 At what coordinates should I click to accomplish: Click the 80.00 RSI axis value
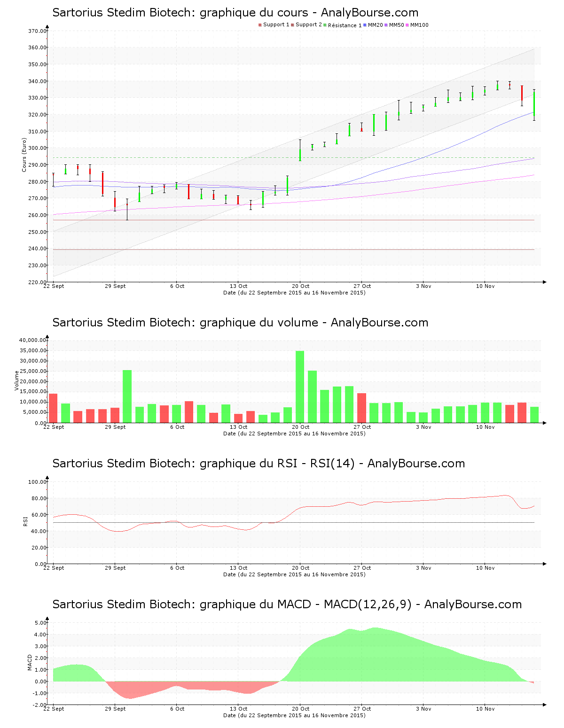coord(39,498)
